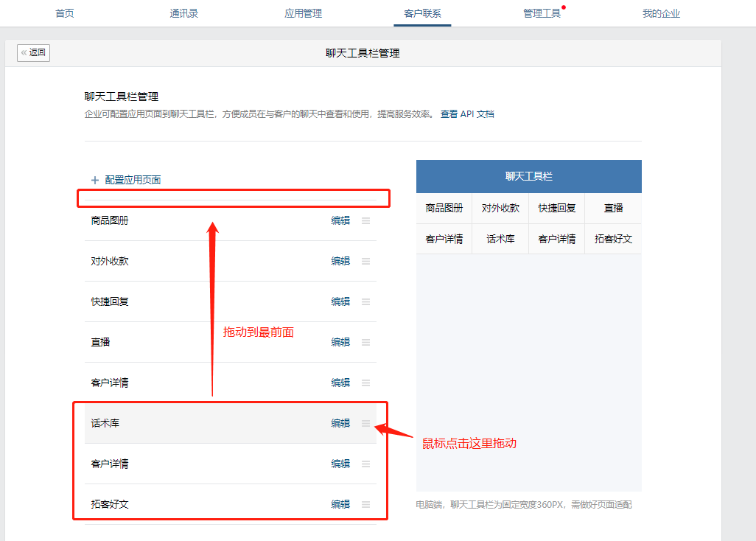This screenshot has height=541, width=756.
Task: Edit the 快捷回复 entry
Action: [x=340, y=301]
